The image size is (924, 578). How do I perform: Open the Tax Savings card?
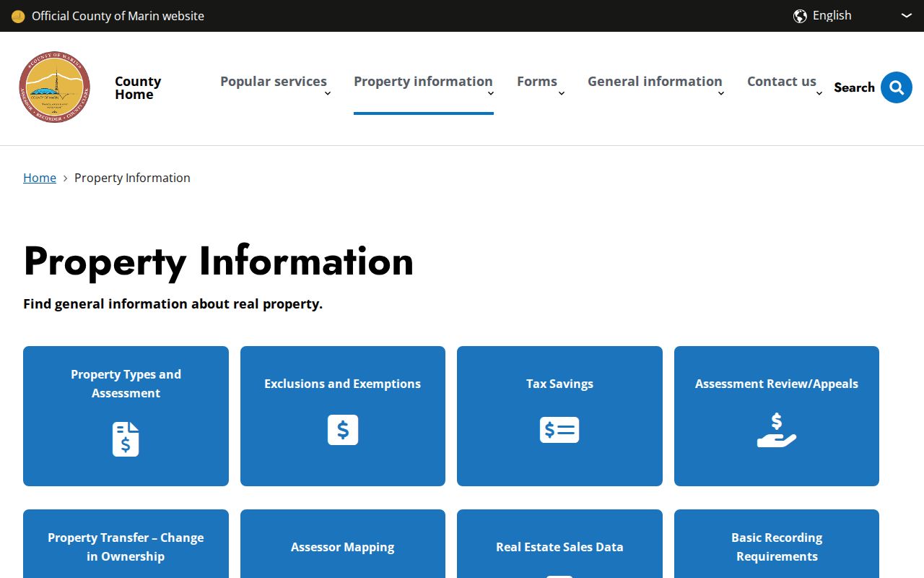point(559,416)
